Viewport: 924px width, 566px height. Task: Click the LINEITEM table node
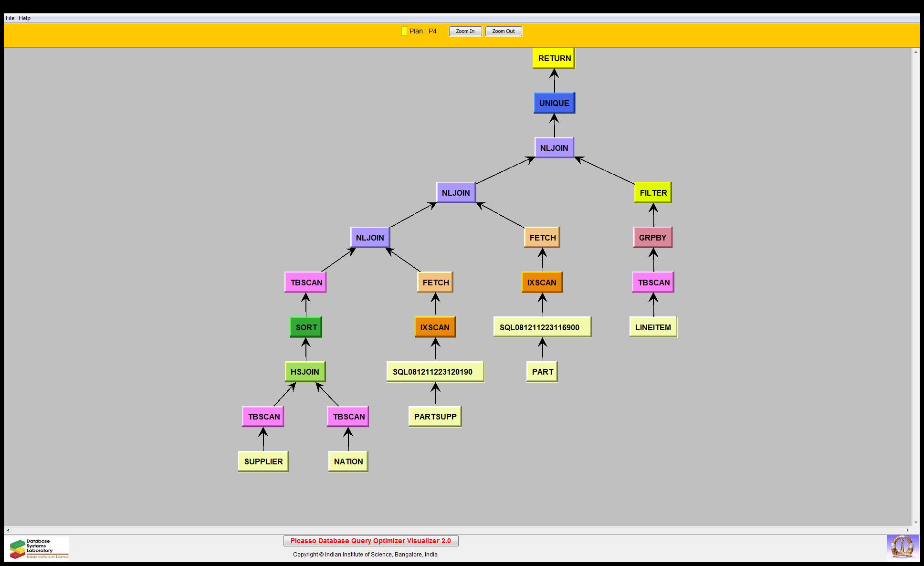pyautogui.click(x=652, y=327)
